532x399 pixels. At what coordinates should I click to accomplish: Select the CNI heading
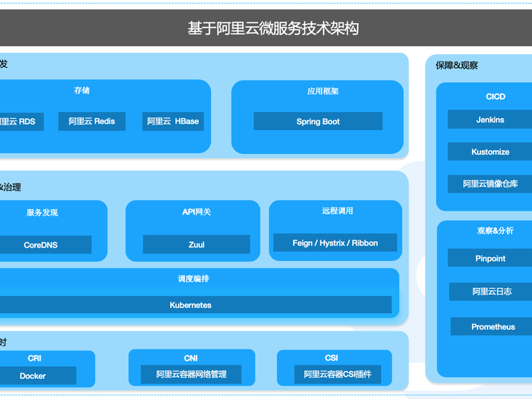point(191,358)
